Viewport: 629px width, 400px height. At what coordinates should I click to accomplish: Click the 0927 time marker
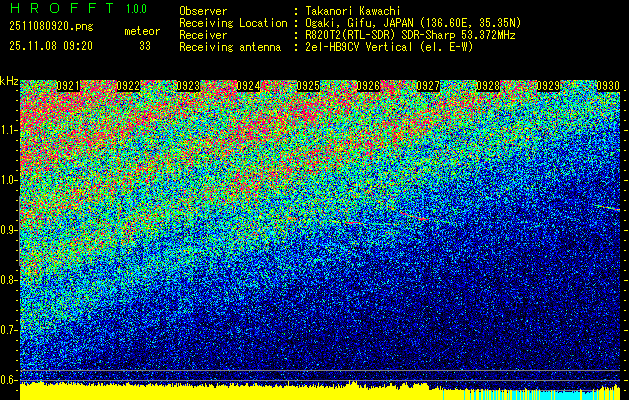428,86
